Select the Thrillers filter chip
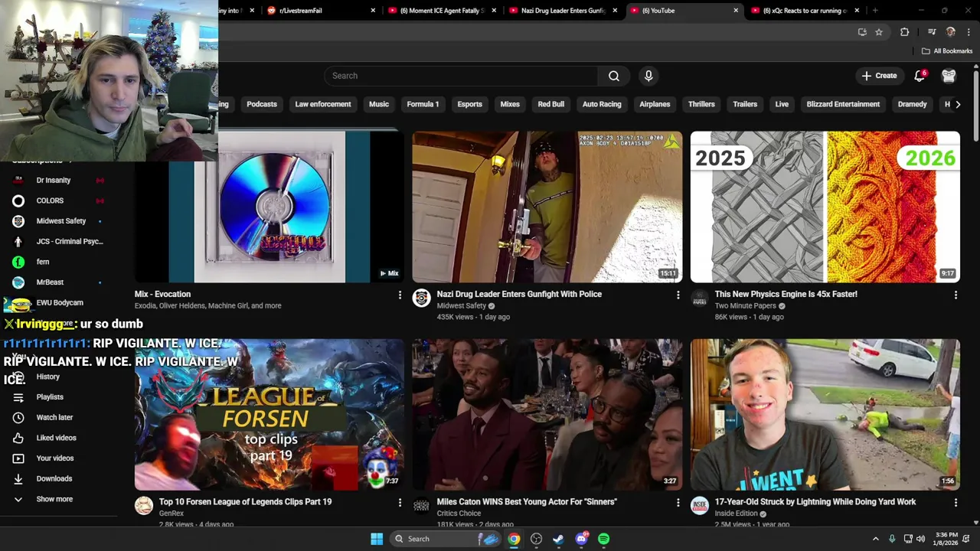 [x=701, y=104]
